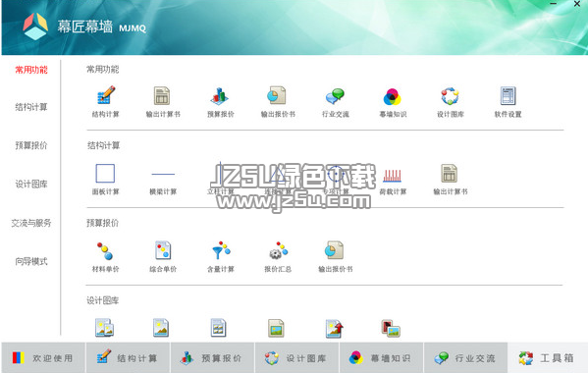Click 输出报价书 icon in 常用功能 section
The width and height of the screenshot is (588, 373).
pos(277,95)
